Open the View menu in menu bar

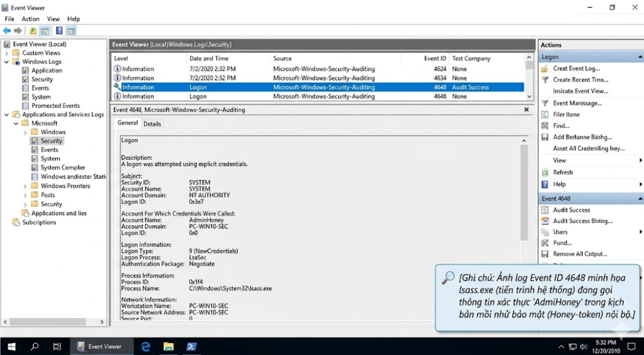tap(53, 19)
